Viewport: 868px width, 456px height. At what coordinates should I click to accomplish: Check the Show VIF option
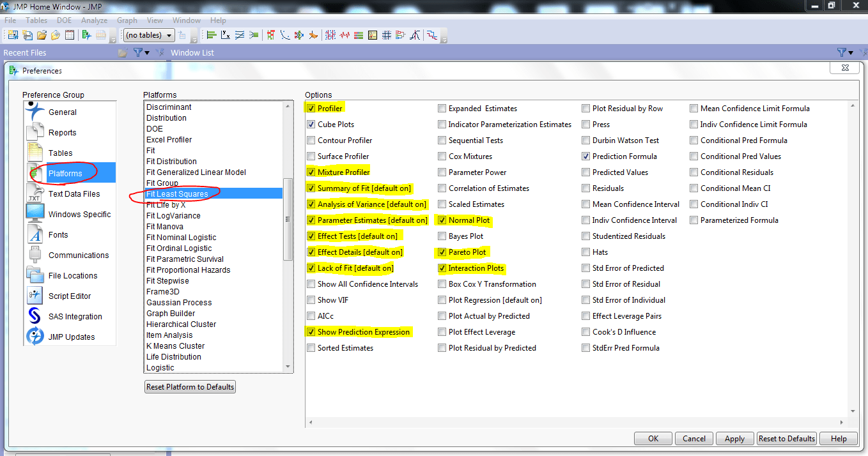pos(311,300)
